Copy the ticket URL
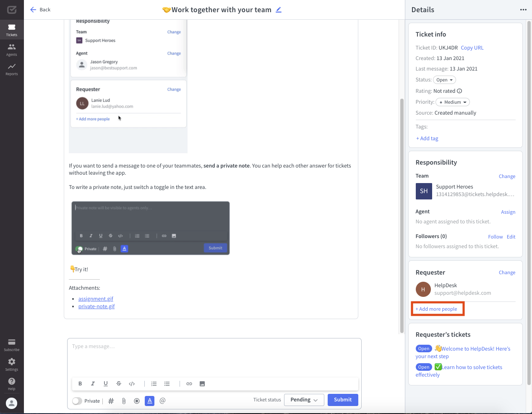The image size is (532, 414). click(x=472, y=48)
